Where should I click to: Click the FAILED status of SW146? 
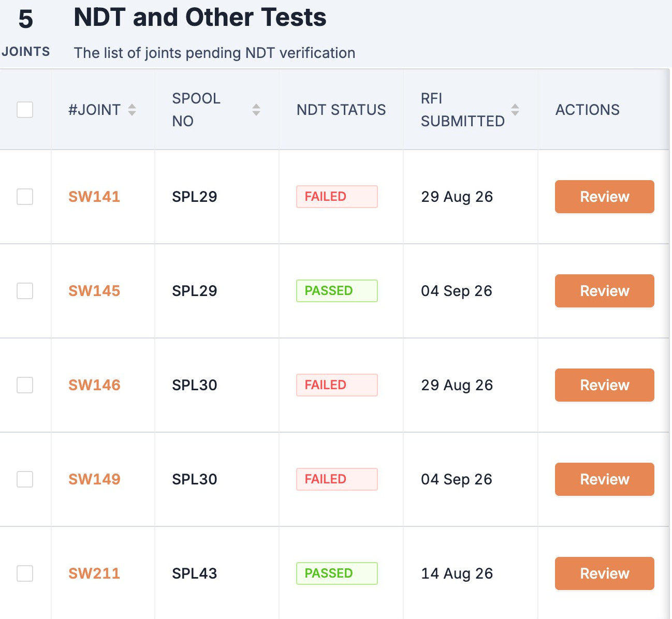[337, 385]
